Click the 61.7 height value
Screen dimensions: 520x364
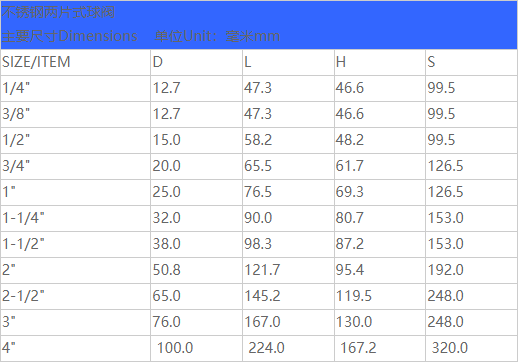click(x=350, y=166)
